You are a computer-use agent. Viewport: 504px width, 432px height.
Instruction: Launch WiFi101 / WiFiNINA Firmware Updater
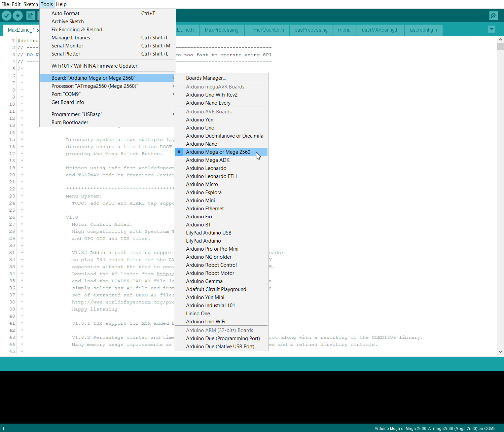[x=108, y=66]
